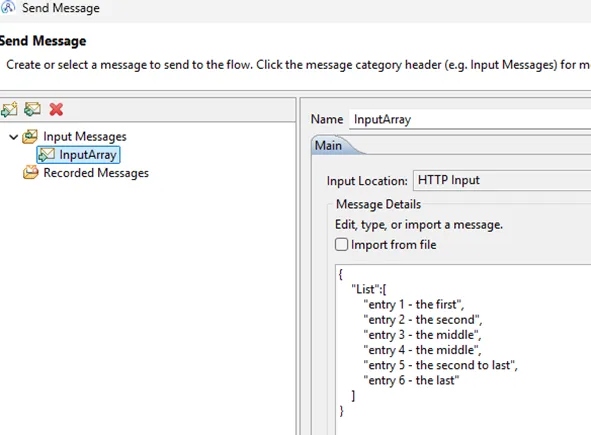This screenshot has width=591, height=435.
Task: Click the "entry 5 - the second to last" line
Action: point(440,365)
